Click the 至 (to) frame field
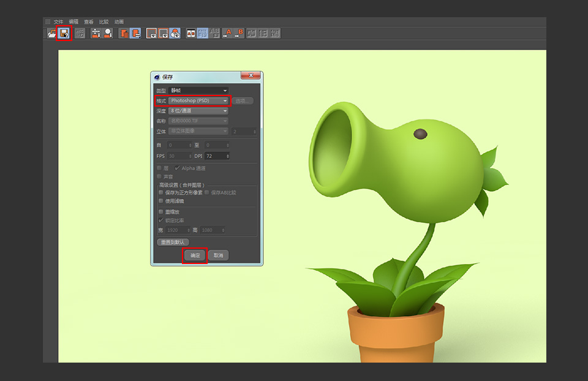 click(x=217, y=145)
